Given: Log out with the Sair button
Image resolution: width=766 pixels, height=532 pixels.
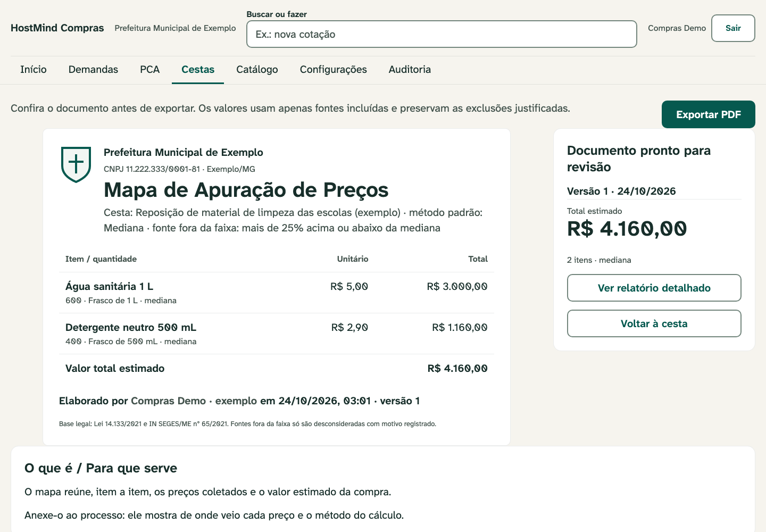Looking at the screenshot, I should [x=733, y=28].
